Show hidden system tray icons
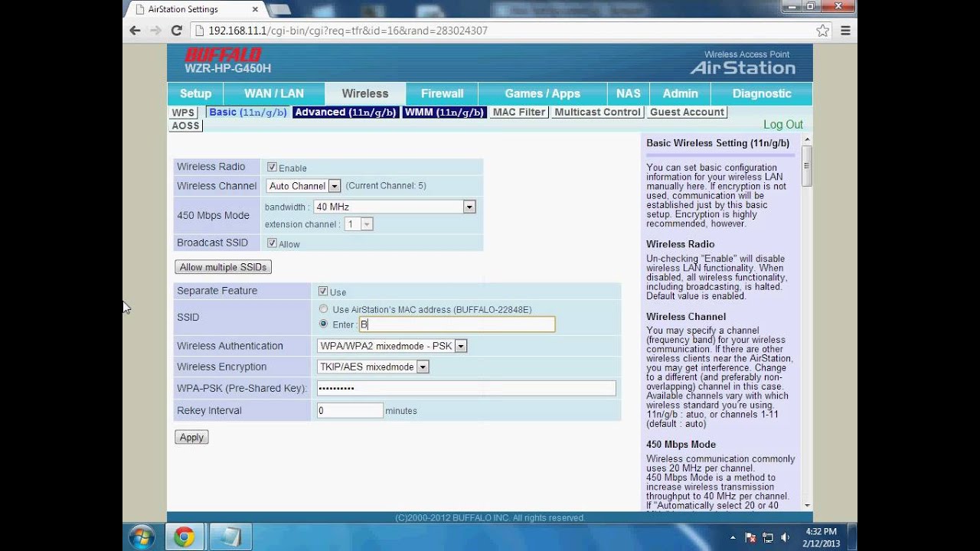Screen dimensions: 980x551 point(733,537)
